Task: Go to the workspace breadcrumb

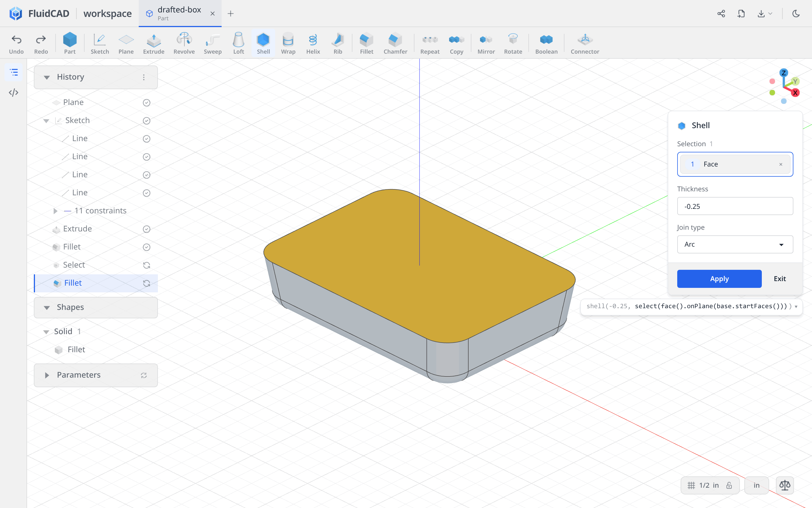Action: (107, 14)
